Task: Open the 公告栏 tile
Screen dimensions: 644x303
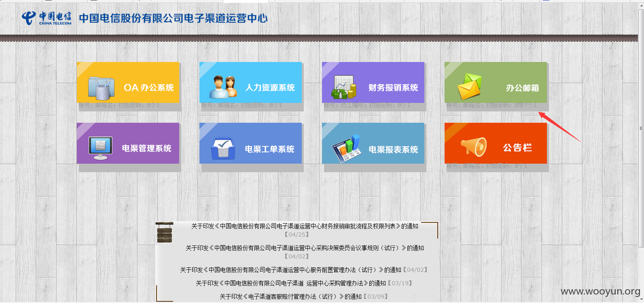Action: 496,143
